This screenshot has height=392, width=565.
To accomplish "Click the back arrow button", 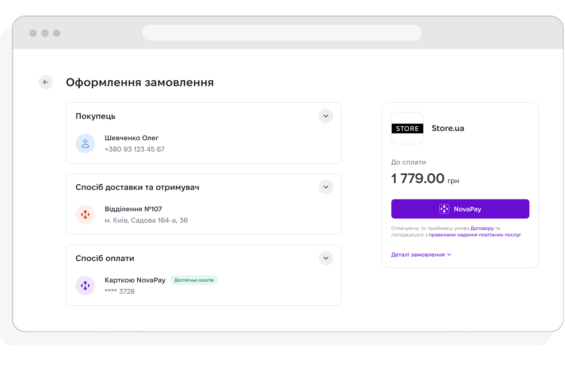I will pos(46,82).
